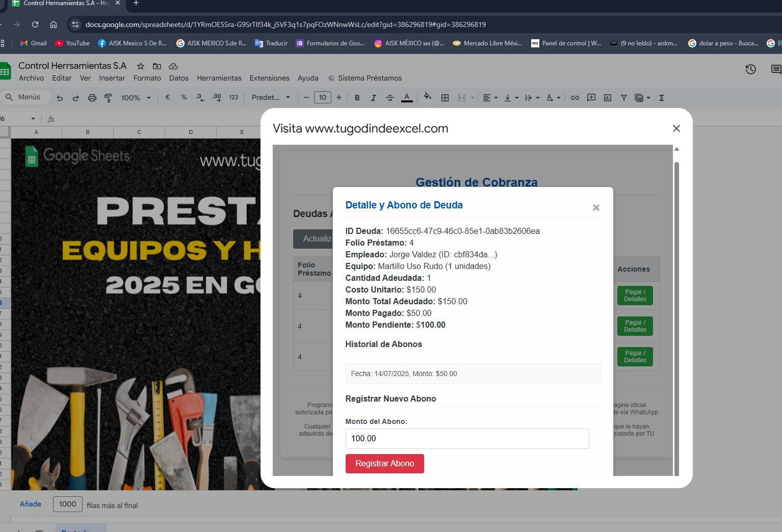Open the name box dropdown arrow
The width and height of the screenshot is (782, 532).
click(x=33, y=119)
